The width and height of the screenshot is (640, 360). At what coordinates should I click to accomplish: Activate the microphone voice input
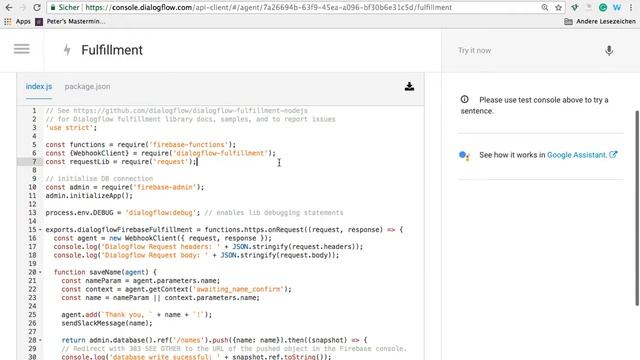609,51
